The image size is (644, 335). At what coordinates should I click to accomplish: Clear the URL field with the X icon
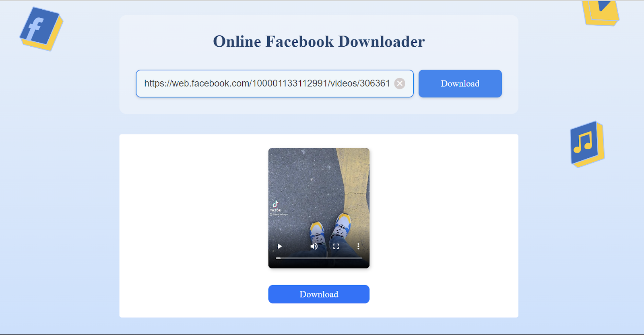click(x=400, y=83)
